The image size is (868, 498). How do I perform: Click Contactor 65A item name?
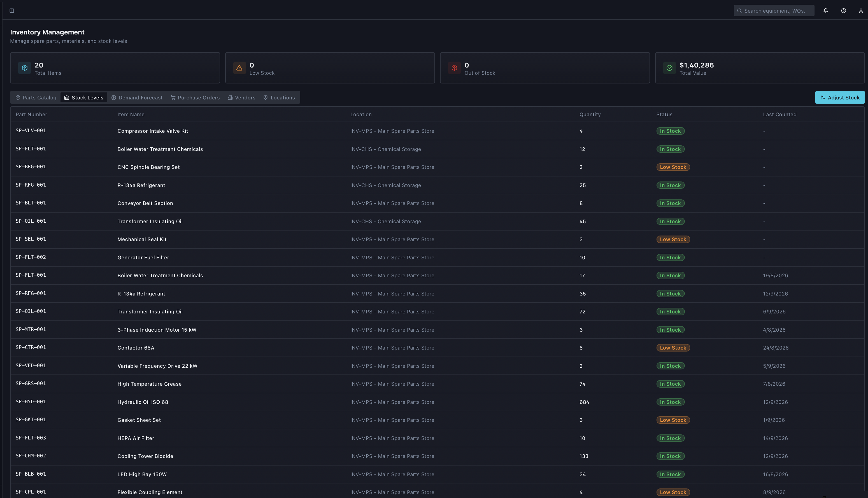[x=136, y=348]
